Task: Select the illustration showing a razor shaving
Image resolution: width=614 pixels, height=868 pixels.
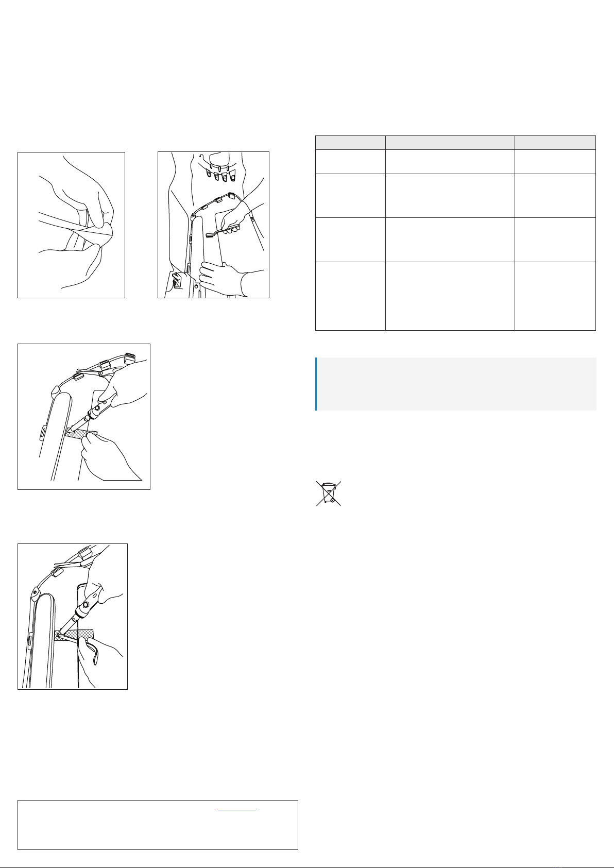Action: 213,225
